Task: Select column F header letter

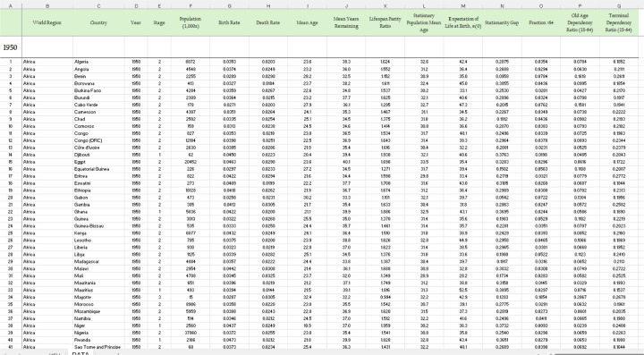Action: pyautogui.click(x=191, y=6)
